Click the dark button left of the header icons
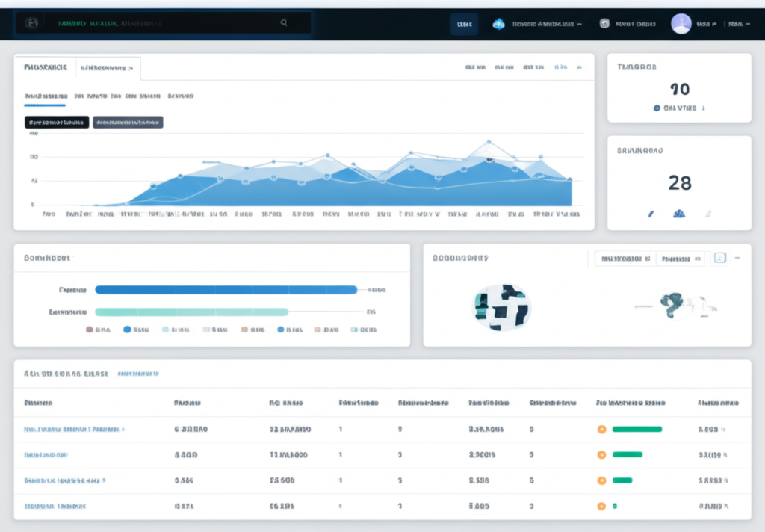The image size is (765, 532). point(464,23)
